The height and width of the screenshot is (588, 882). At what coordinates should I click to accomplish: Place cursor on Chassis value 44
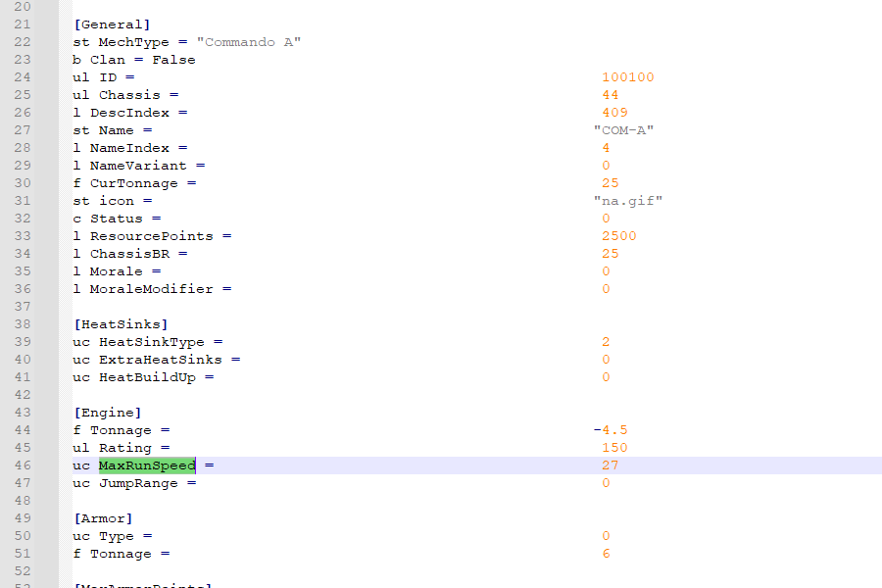pyautogui.click(x=611, y=95)
